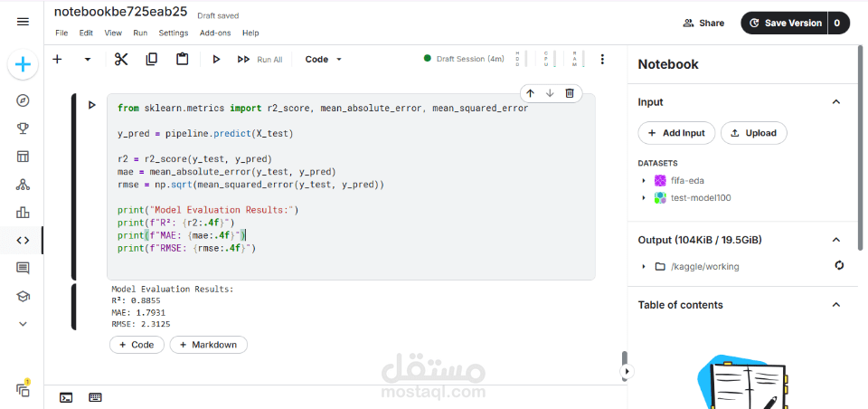Open the Settings menu
The width and height of the screenshot is (868, 409).
click(x=174, y=33)
